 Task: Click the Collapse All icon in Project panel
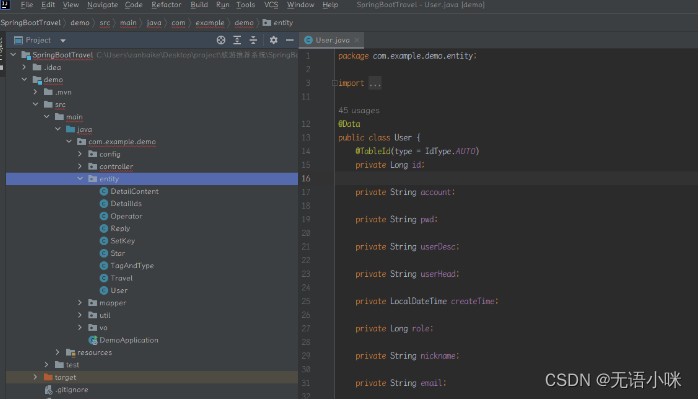coord(253,40)
